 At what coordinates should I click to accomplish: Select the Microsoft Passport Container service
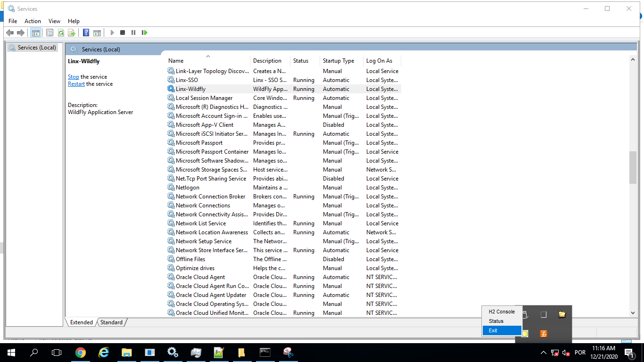[283, 152]
